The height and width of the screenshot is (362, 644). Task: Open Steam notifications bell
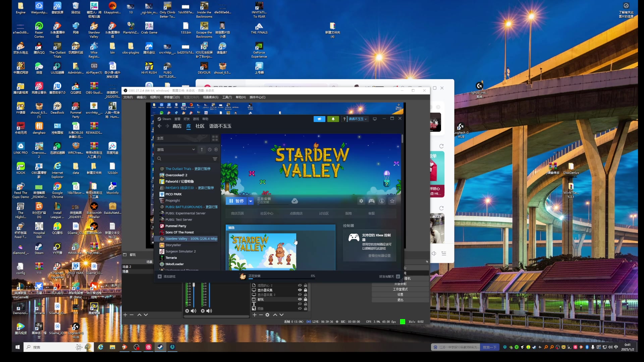333,119
